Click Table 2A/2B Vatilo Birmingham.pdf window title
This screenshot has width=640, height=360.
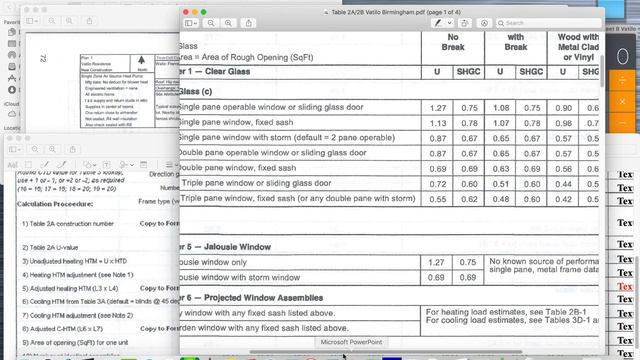point(396,12)
